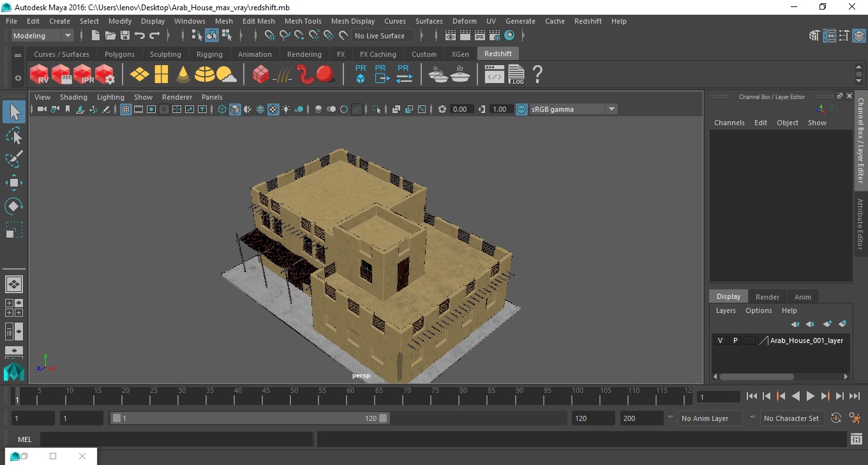Screen dimensions: 868x465
Task: Undo the last action with the toolbar arrow
Action: pyautogui.click(x=140, y=36)
